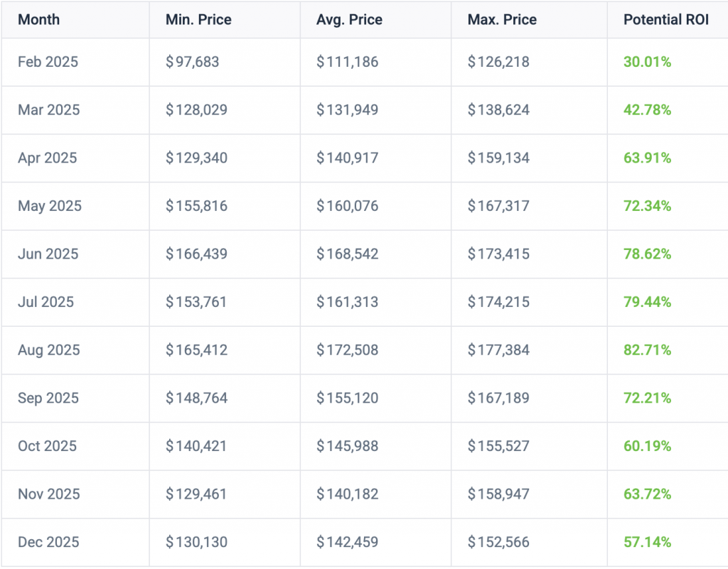728x569 pixels.
Task: Click the 30.01% ROI value
Action: pos(647,62)
